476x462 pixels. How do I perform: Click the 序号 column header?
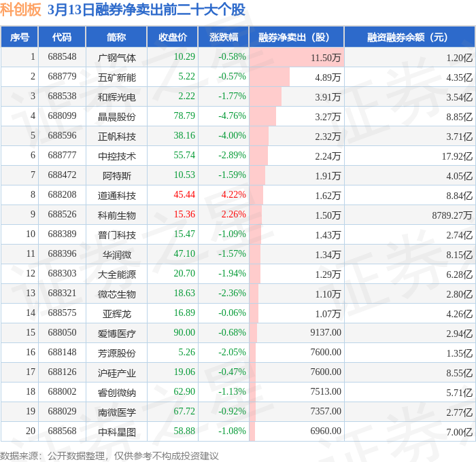click(20, 37)
